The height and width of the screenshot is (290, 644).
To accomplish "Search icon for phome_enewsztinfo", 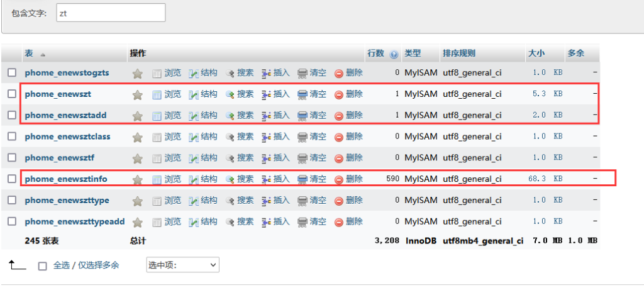I will pos(230,180).
